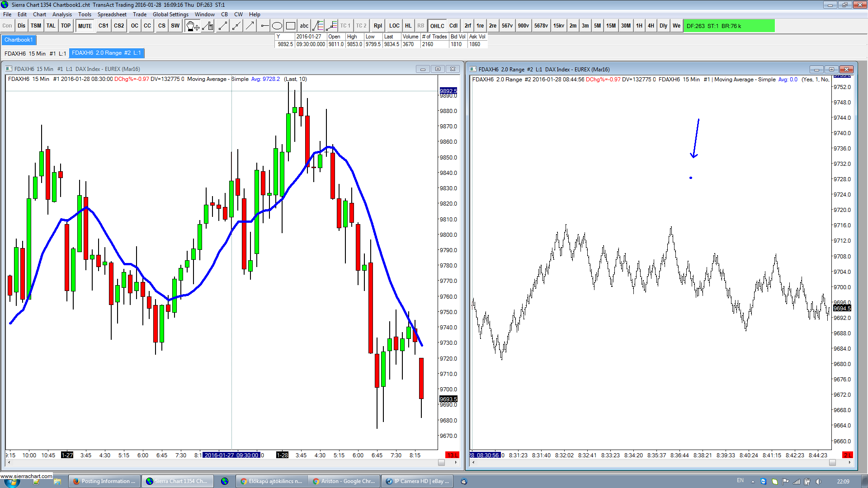Viewport: 868px width, 488px height.
Task: Select the hand pointer interactive tool
Action: 192,26
